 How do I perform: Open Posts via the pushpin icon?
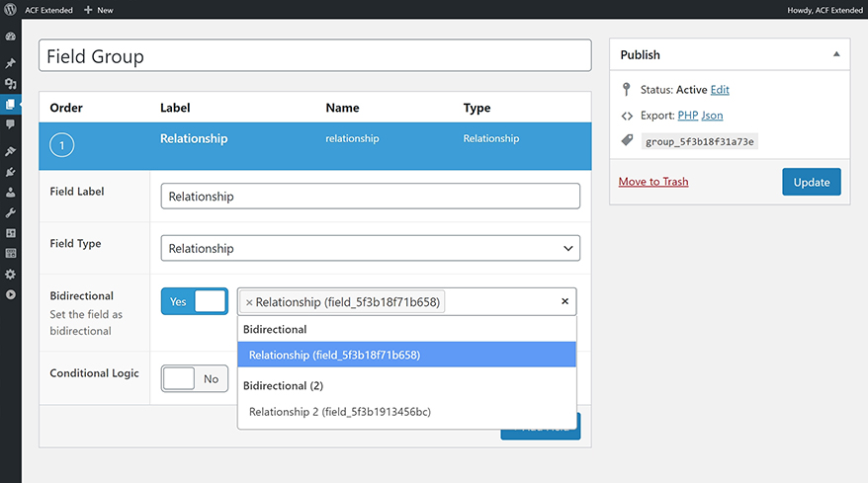tap(11, 63)
